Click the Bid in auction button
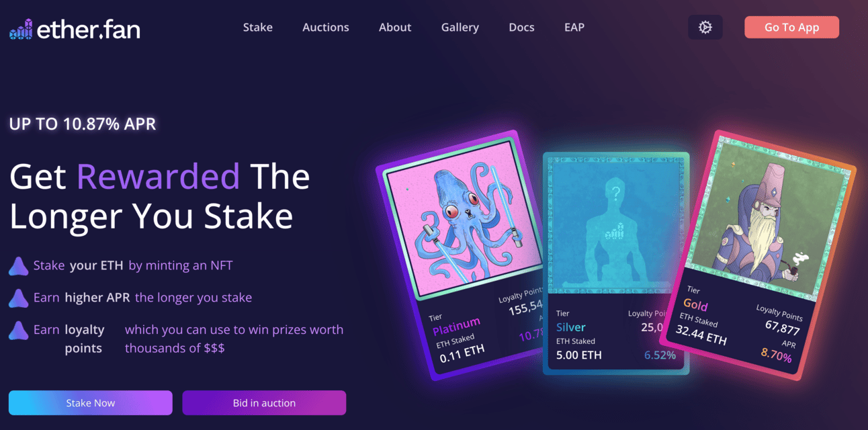868x430 pixels. pos(264,403)
